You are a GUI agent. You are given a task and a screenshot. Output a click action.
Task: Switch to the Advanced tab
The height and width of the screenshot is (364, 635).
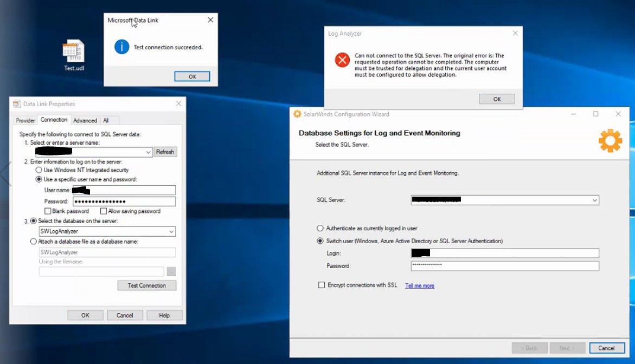pos(85,121)
